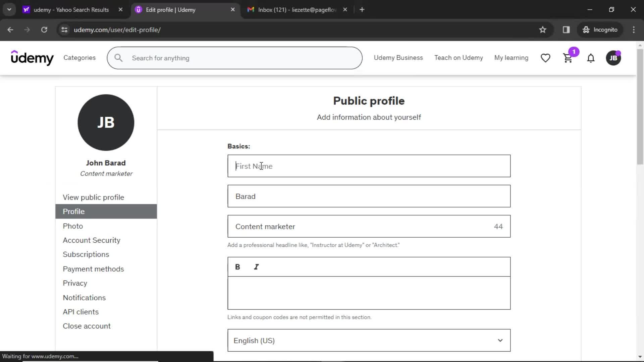Click the Subscriptions sidebar item
The image size is (644, 362).
pyautogui.click(x=86, y=255)
